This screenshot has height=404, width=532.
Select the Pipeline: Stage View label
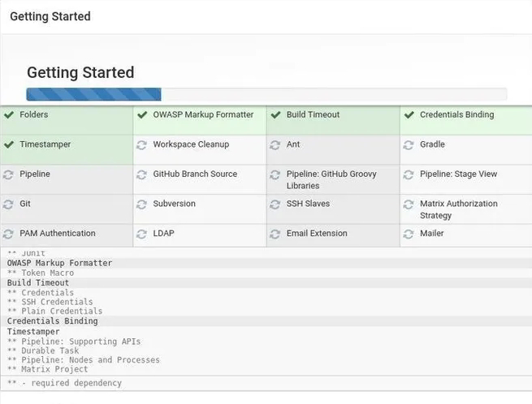pyautogui.click(x=458, y=174)
